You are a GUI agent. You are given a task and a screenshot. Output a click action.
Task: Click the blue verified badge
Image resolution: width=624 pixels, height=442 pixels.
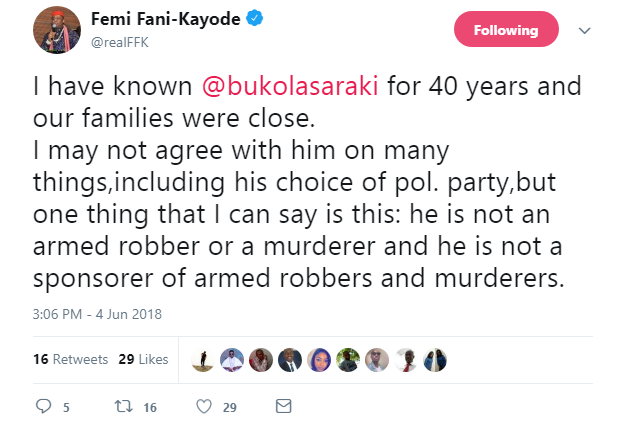pos(245,20)
